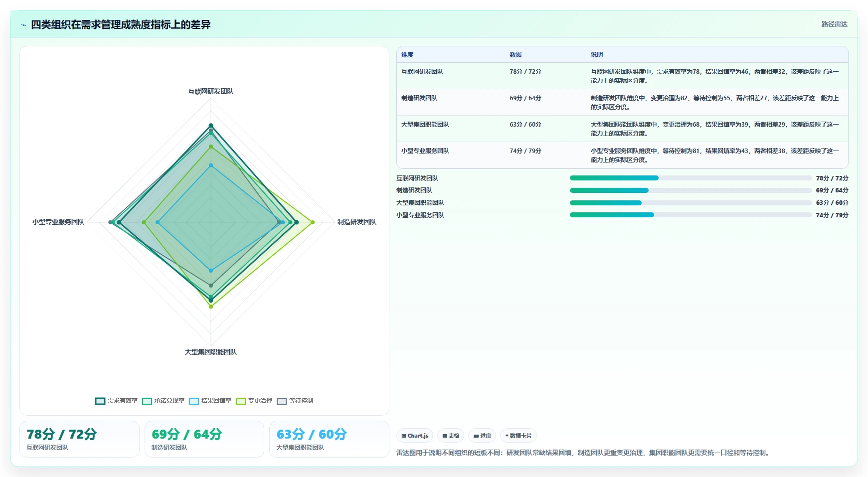Click the 大型集团职能团队 progress bar
Image resolution: width=868 pixels, height=477 pixels.
(691, 203)
